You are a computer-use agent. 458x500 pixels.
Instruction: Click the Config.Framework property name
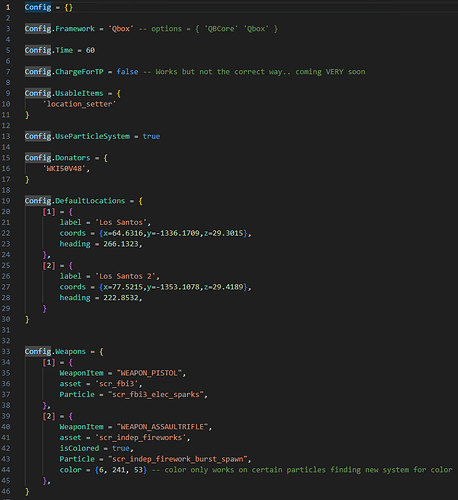pos(60,29)
